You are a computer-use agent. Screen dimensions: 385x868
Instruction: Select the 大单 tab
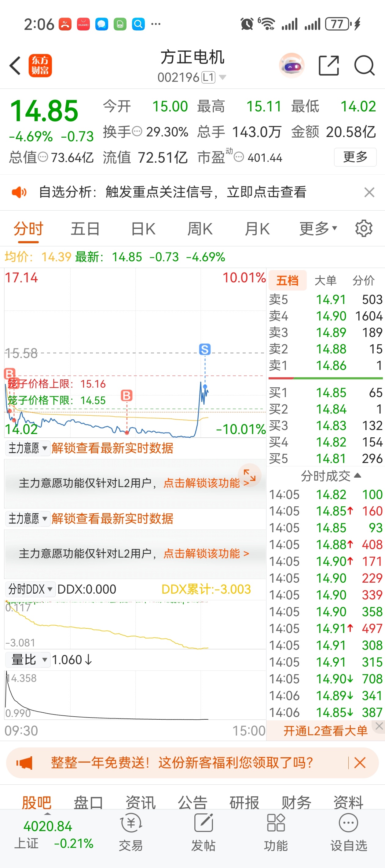coord(325,280)
